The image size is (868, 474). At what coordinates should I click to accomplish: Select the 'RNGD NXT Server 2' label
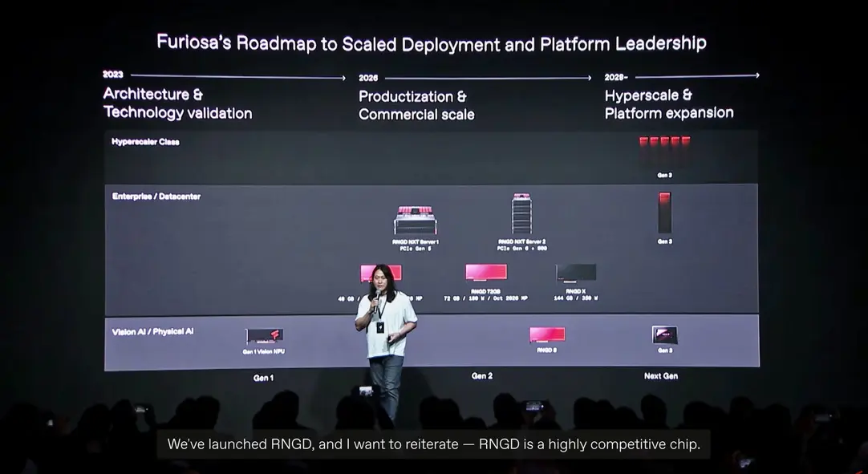tap(521, 242)
